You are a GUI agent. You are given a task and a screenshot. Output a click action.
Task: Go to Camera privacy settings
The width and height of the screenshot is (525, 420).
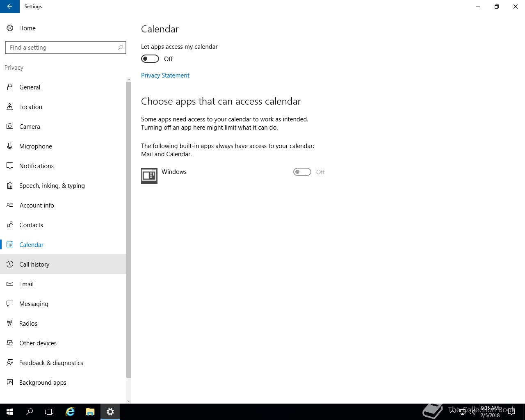tap(63, 126)
